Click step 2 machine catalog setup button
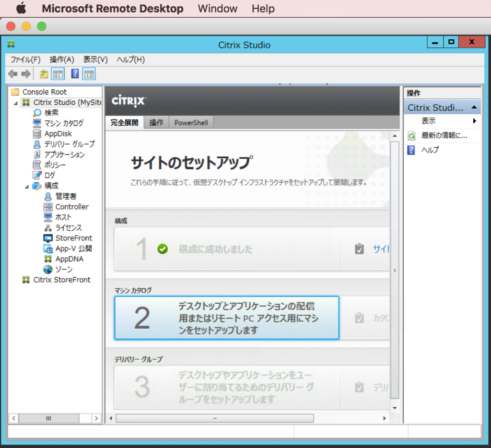 (x=227, y=318)
